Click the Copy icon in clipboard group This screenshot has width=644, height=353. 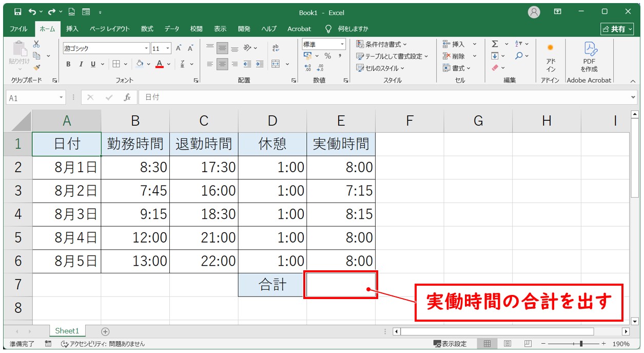36,56
